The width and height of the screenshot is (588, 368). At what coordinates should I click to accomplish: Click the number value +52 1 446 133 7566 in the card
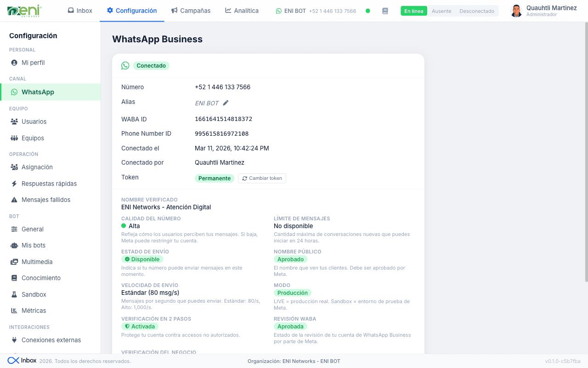[223, 87]
